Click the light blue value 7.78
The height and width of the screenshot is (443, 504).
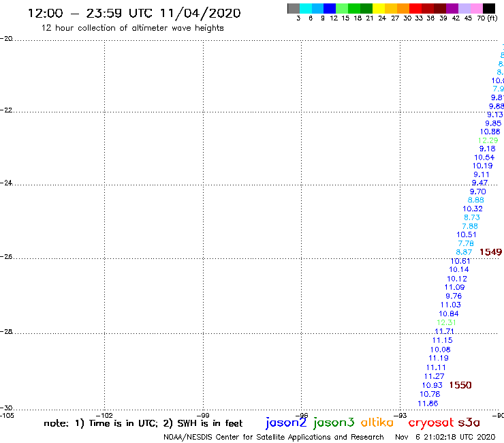click(x=466, y=243)
